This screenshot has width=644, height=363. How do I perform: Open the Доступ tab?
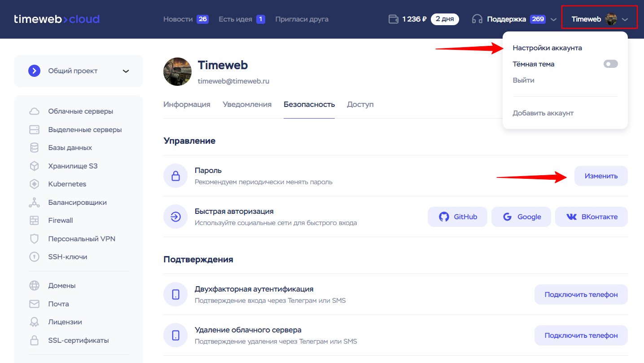point(360,105)
